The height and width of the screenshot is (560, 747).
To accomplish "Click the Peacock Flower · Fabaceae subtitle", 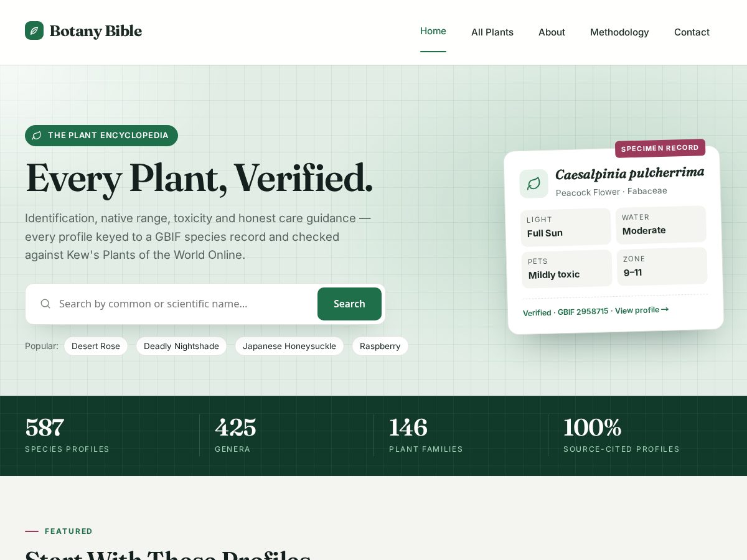I will click(x=611, y=192).
